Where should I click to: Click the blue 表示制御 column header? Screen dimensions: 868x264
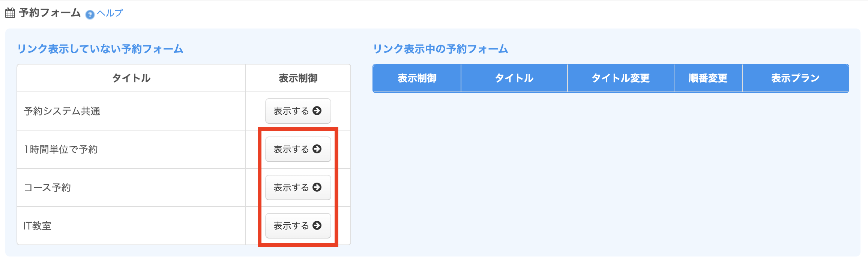click(417, 78)
